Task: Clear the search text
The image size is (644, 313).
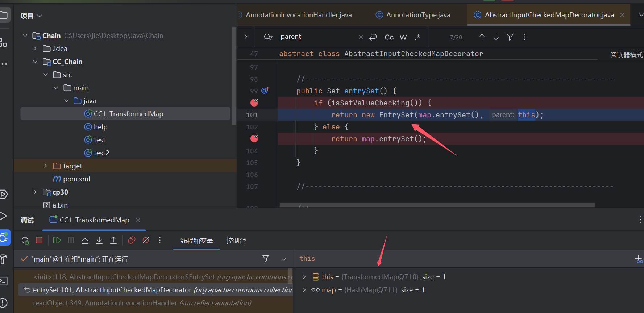Action: 361,37
